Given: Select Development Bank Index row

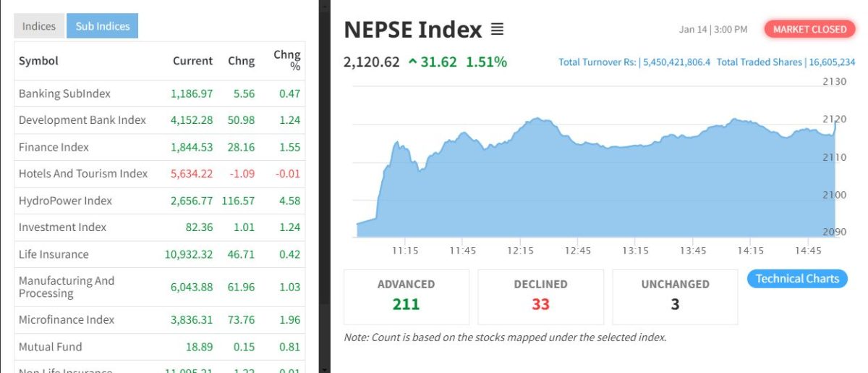Looking at the screenshot, I should tap(82, 120).
